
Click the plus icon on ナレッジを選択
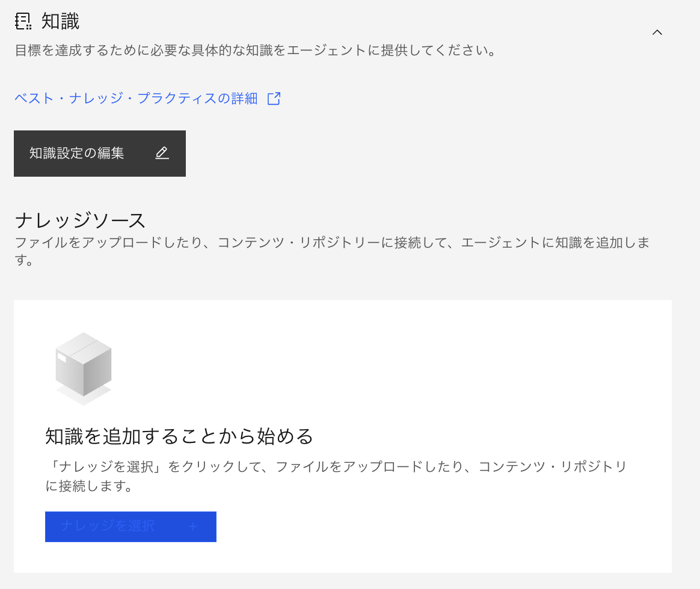click(193, 526)
